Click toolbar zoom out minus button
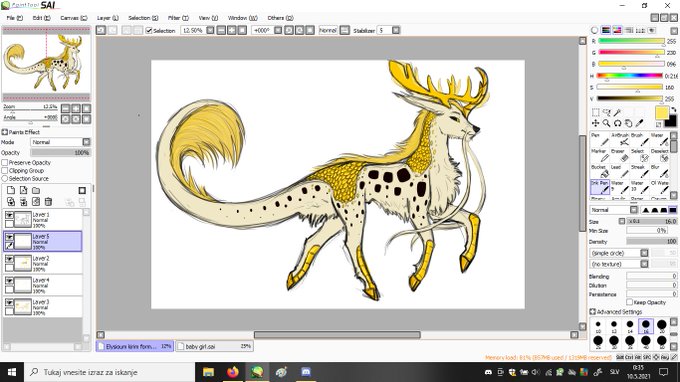The image size is (680, 382). point(221,30)
